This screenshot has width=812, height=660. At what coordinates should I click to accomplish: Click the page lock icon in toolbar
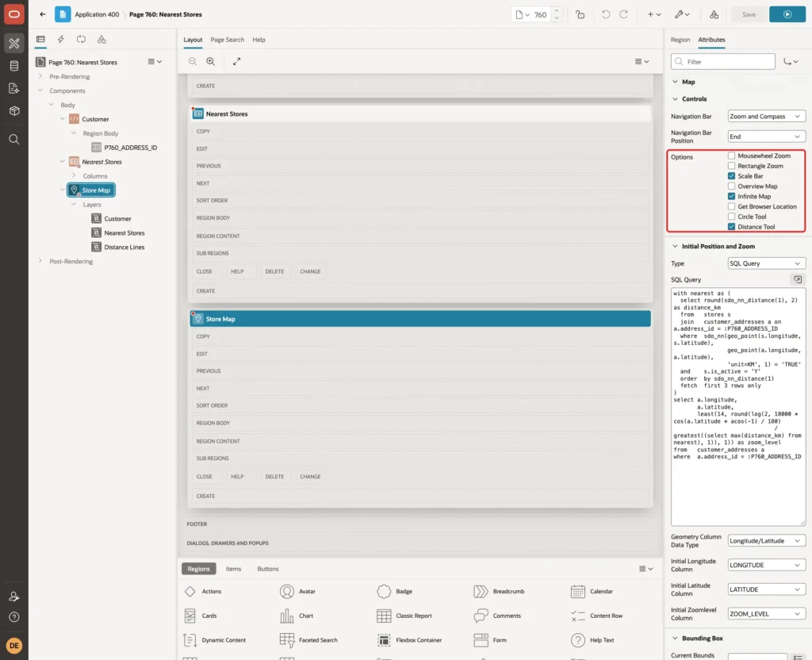point(580,14)
